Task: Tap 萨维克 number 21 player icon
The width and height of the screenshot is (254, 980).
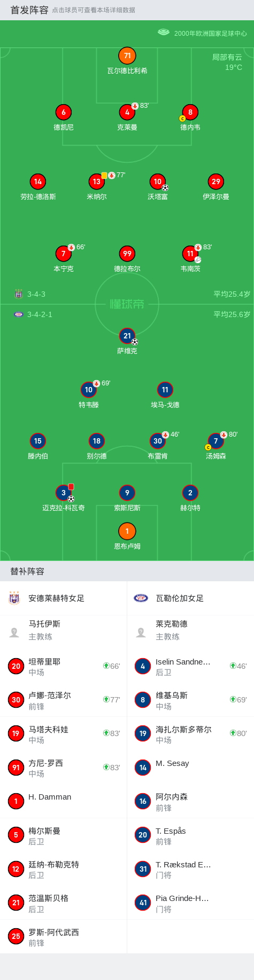Action: [x=127, y=336]
